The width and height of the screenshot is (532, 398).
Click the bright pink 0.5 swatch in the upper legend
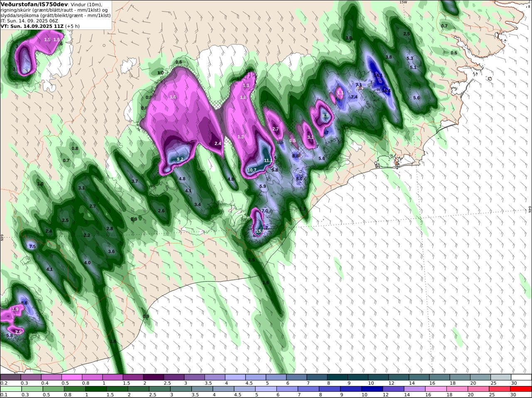(71, 377)
